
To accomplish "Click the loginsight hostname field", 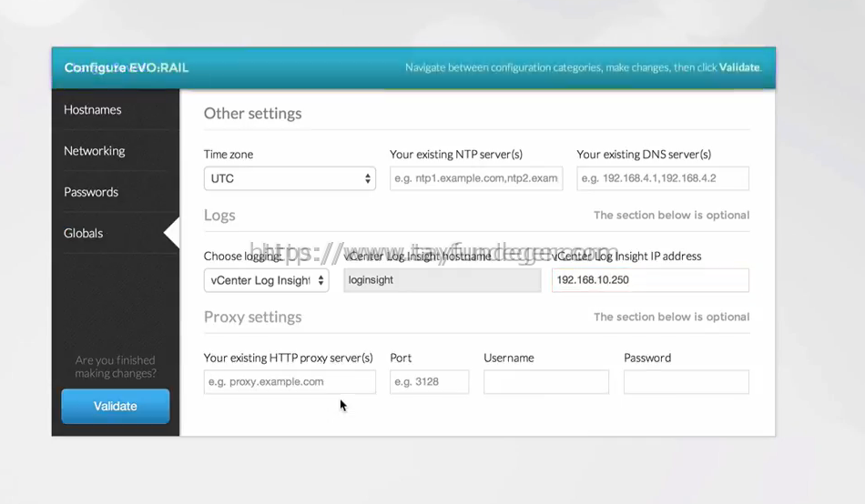I will click(442, 280).
